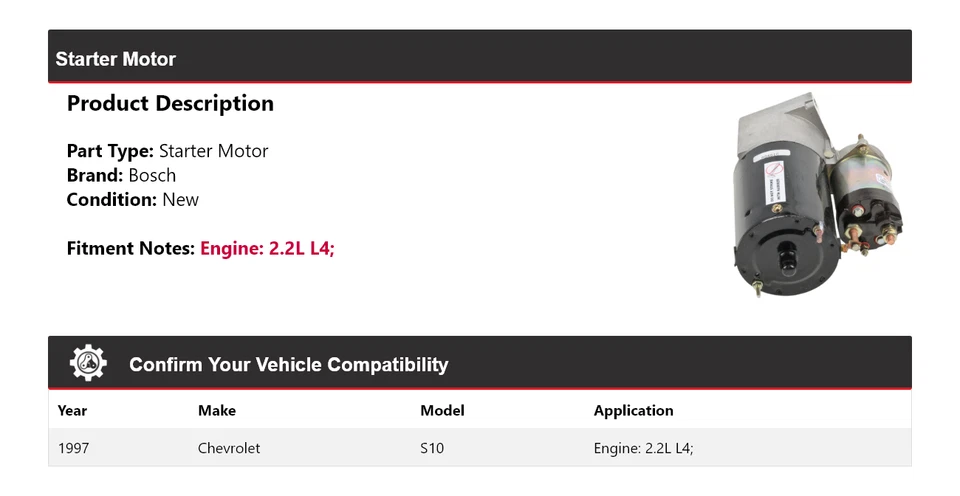Click the Year column header
The width and height of the screenshot is (960, 496).
[x=72, y=411]
